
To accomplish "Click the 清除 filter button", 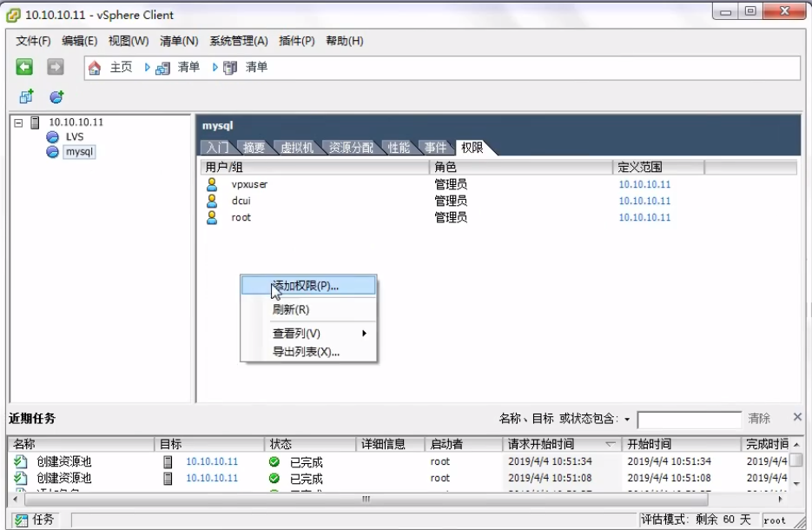I will (759, 419).
